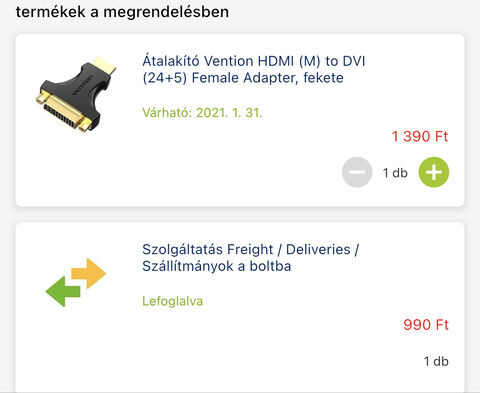Image resolution: width=480 pixels, height=393 pixels.
Task: Click "Szállítmányok a boltba" in the service name
Action: (x=217, y=266)
